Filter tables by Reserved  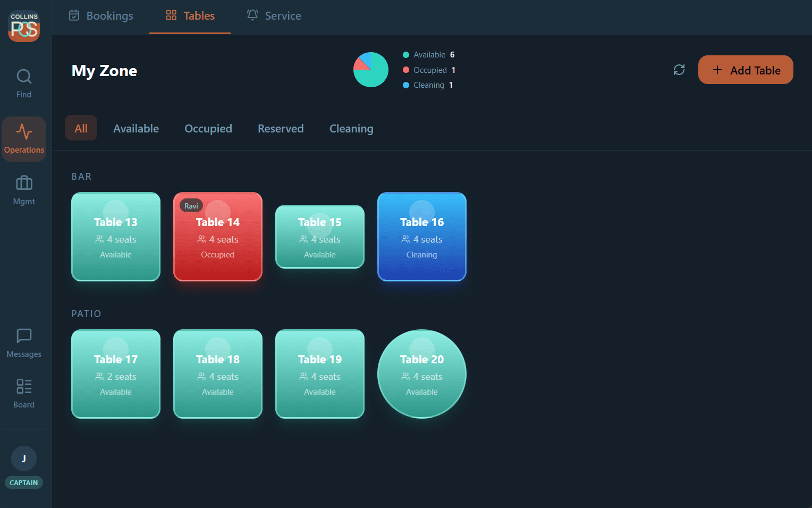[x=281, y=128]
